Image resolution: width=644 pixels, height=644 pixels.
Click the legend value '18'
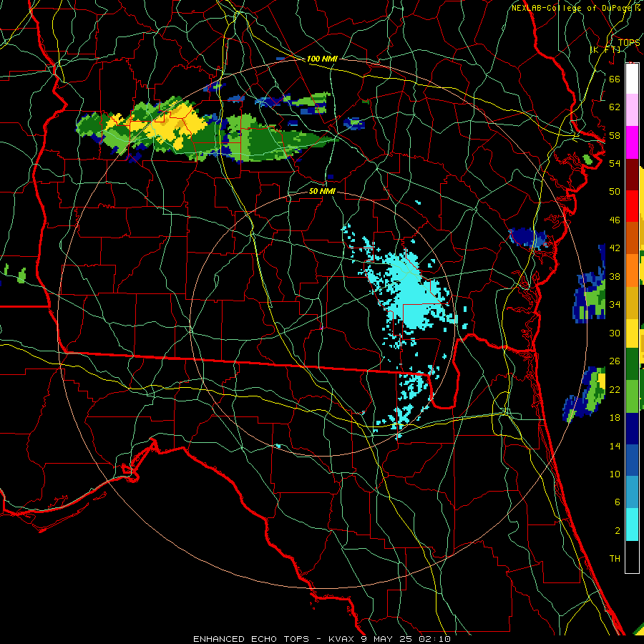coord(615,418)
